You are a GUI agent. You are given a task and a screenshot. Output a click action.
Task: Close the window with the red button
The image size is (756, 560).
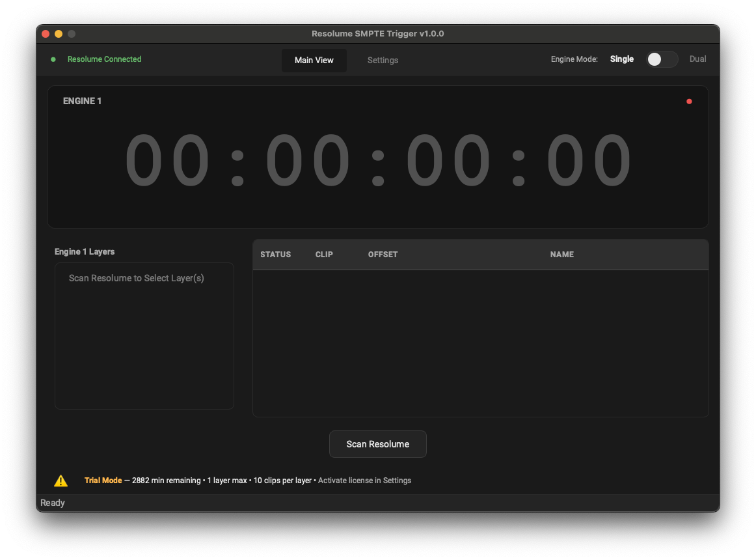[x=46, y=34]
